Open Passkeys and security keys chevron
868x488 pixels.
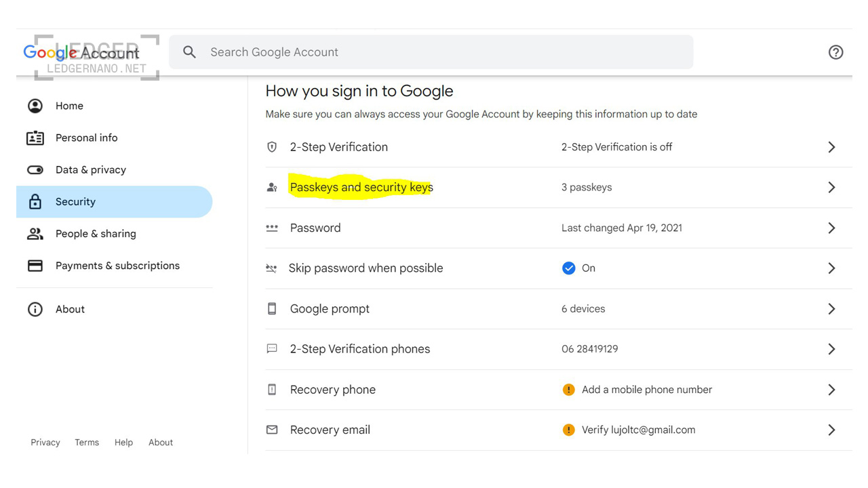[831, 187]
